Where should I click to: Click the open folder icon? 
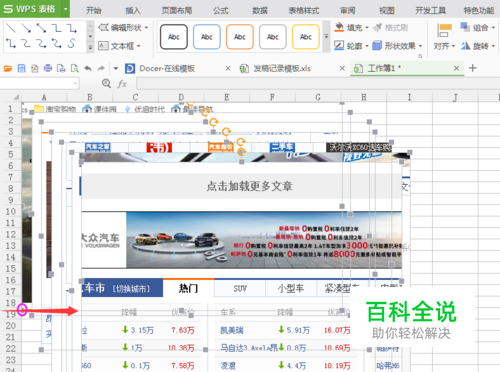[8, 69]
